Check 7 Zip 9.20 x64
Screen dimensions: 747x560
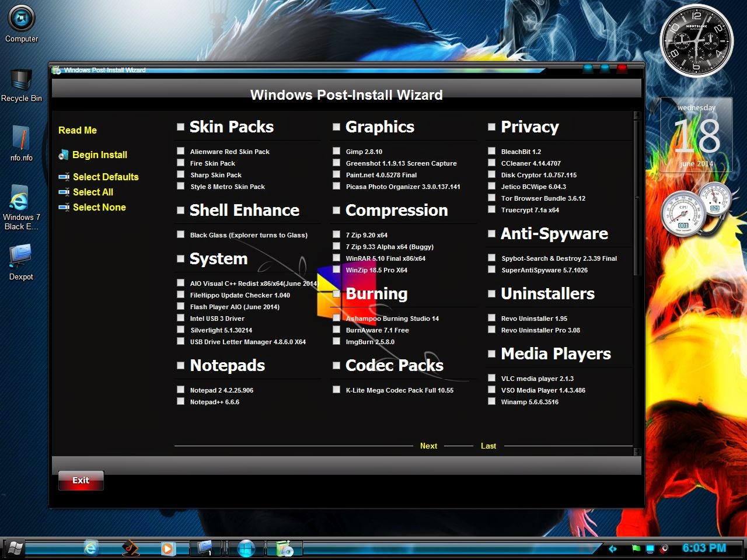point(337,235)
